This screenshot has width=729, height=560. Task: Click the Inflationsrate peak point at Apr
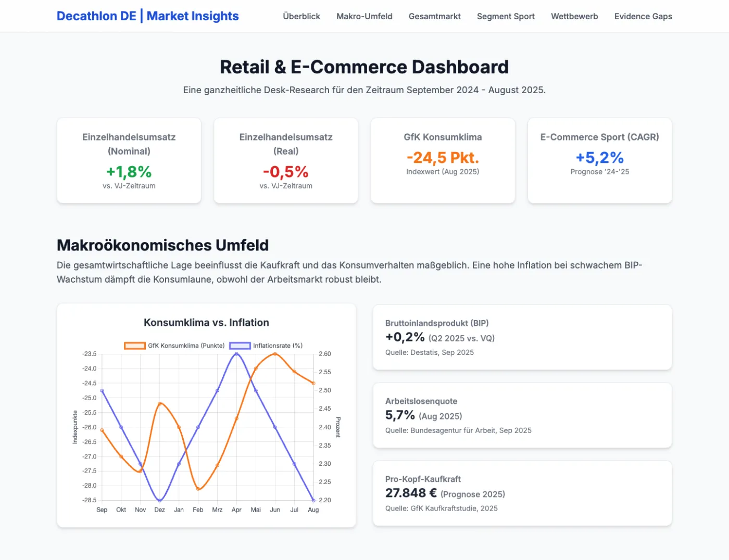[236, 354]
